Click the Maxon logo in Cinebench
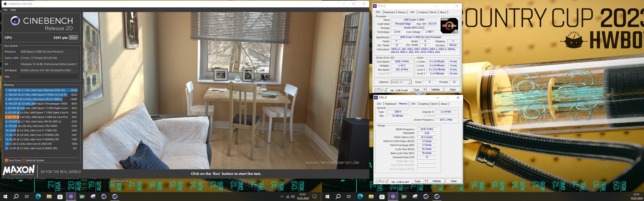Viewport: 644px width, 201px height. click(x=19, y=170)
